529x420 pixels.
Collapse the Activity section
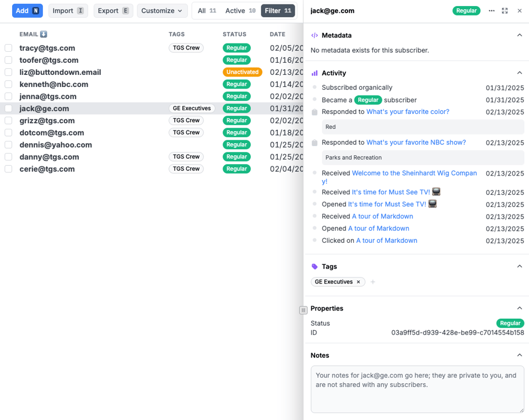[x=519, y=73]
